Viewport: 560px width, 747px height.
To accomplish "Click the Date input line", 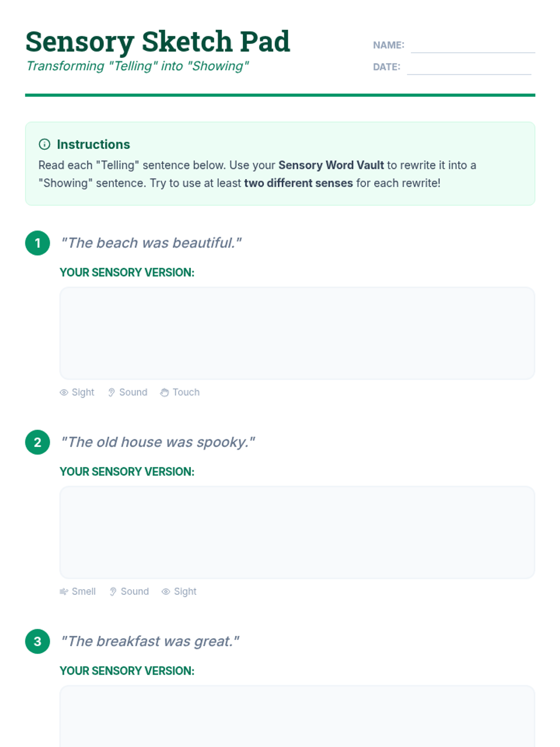I will tap(469, 68).
